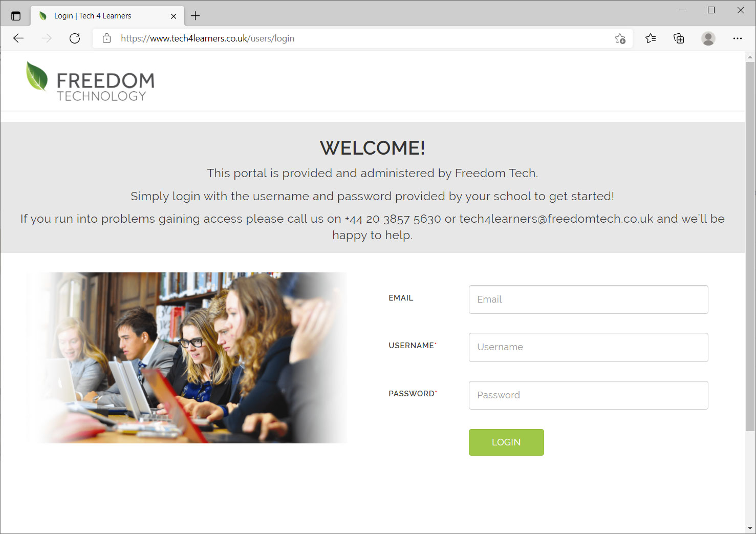Focus the Email input field
This screenshot has width=756, height=534.
[x=589, y=300]
